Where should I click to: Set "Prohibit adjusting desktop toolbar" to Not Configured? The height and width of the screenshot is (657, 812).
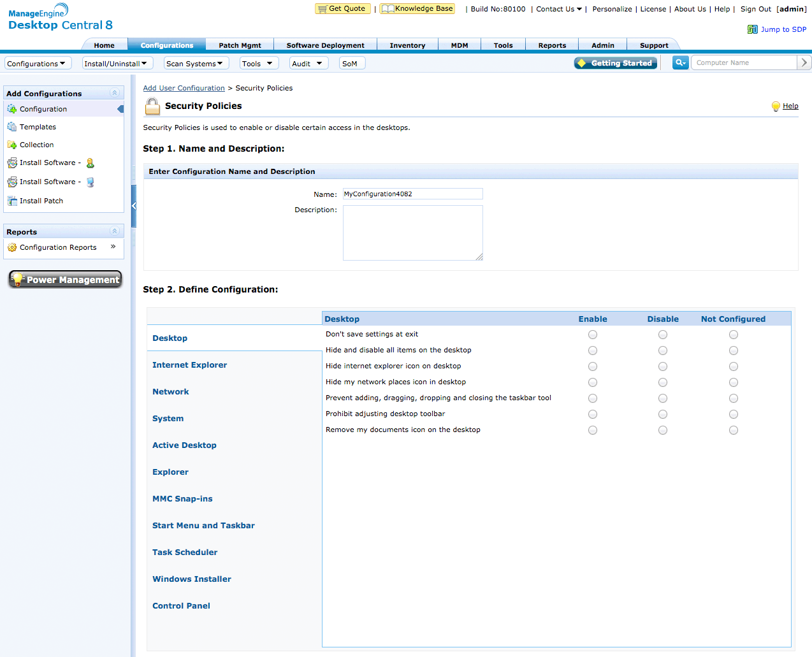[734, 414]
